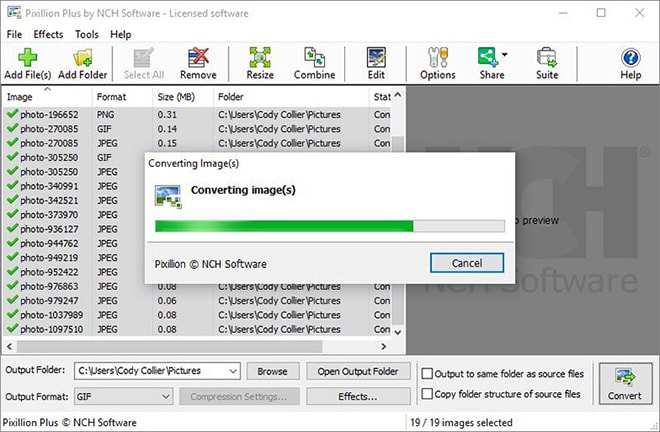The height and width of the screenshot is (432, 660).
Task: Select the photo-342521 row
Action: (74, 200)
